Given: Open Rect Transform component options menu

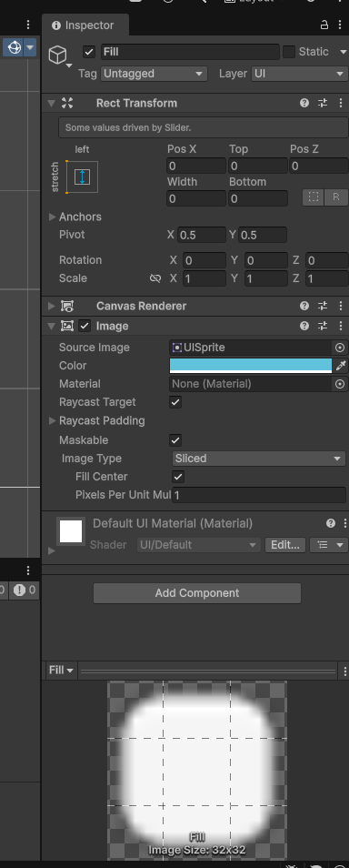Looking at the screenshot, I should tap(341, 103).
